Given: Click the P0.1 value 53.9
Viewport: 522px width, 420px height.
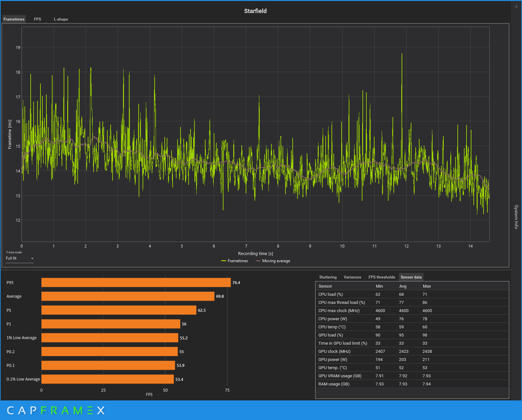Looking at the screenshot, I should pos(180,365).
